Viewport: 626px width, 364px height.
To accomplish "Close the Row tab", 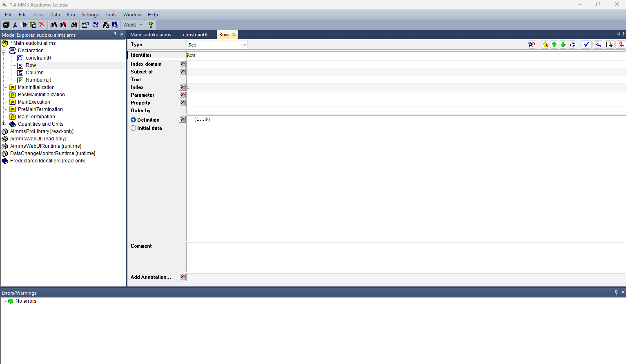I will (x=234, y=35).
